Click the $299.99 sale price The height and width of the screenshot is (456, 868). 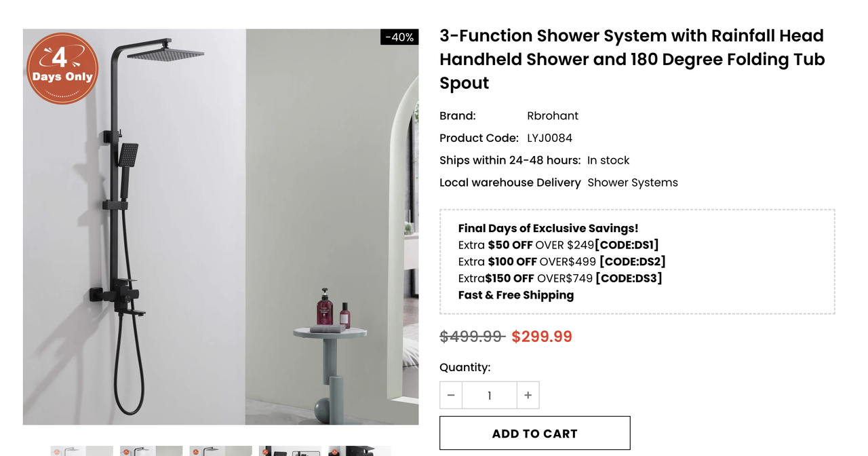[542, 337]
